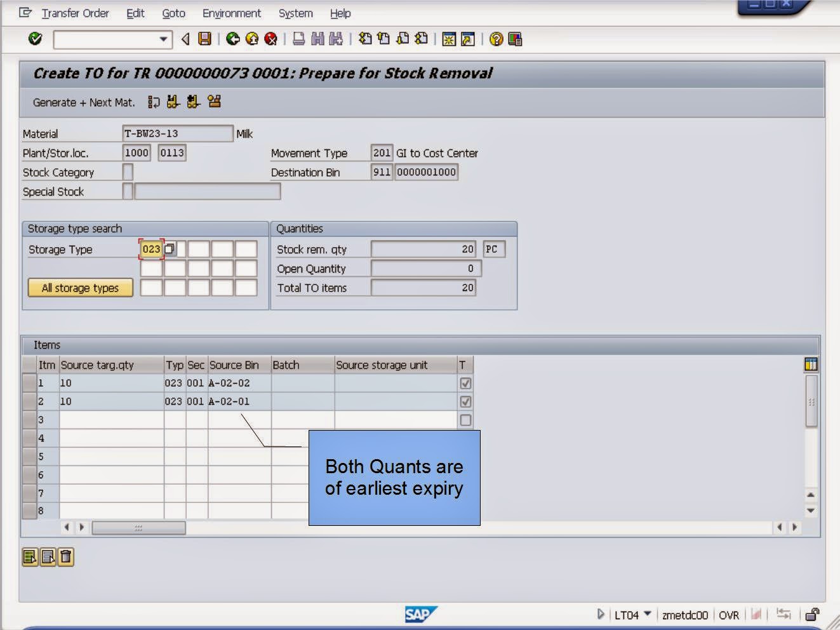Viewport: 840px width, 630px height.
Task: Open the Environment menu
Action: click(x=231, y=13)
